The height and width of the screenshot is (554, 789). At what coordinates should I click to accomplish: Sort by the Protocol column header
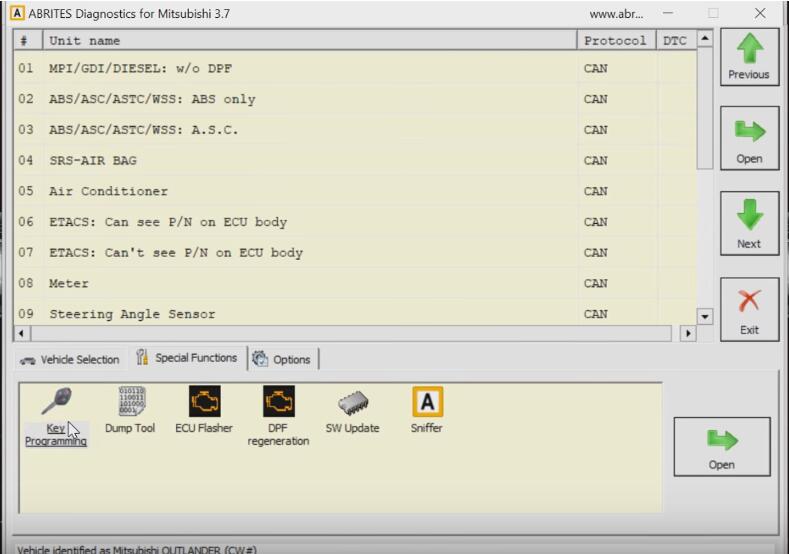coord(616,40)
